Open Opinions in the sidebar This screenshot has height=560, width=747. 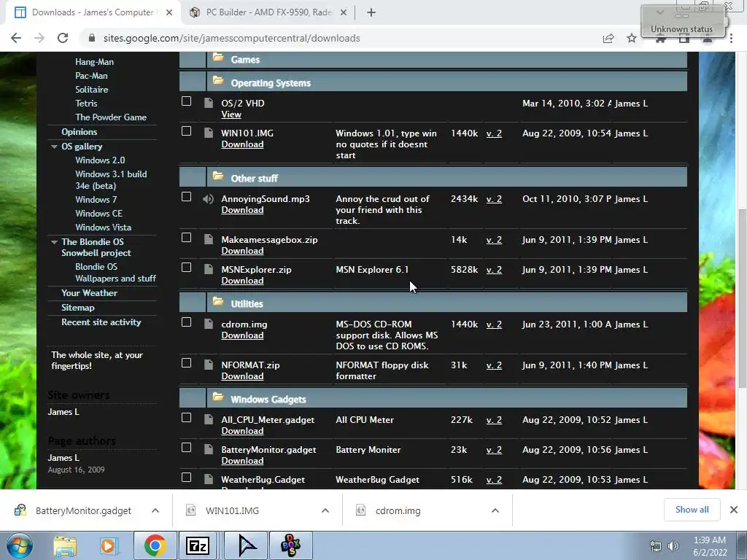[x=79, y=132]
